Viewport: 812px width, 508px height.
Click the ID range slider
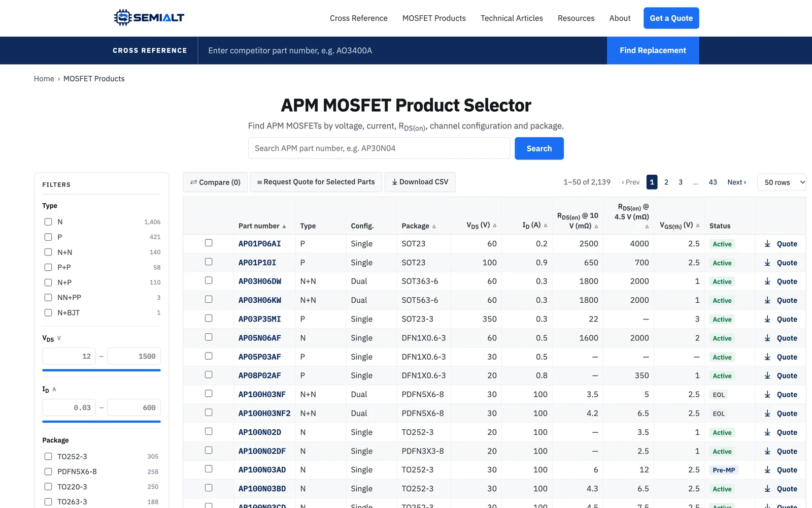(101, 422)
